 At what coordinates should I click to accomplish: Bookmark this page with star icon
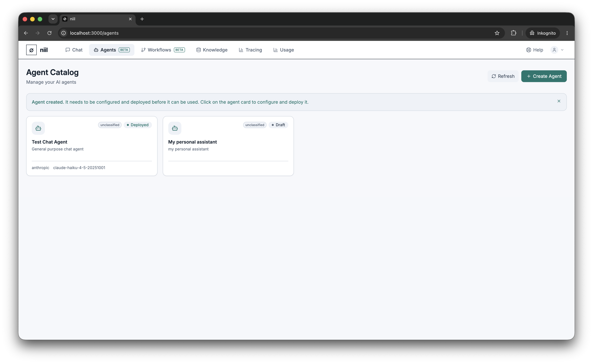497,33
